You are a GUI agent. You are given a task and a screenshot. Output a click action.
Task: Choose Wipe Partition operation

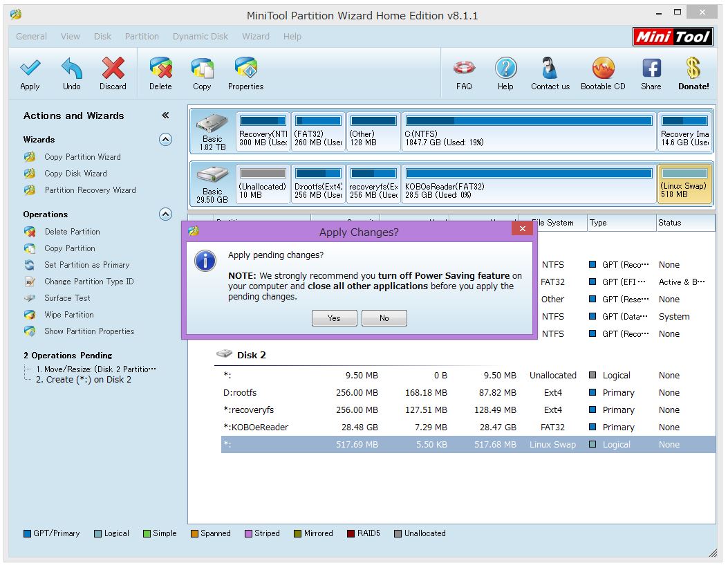pyautogui.click(x=68, y=315)
